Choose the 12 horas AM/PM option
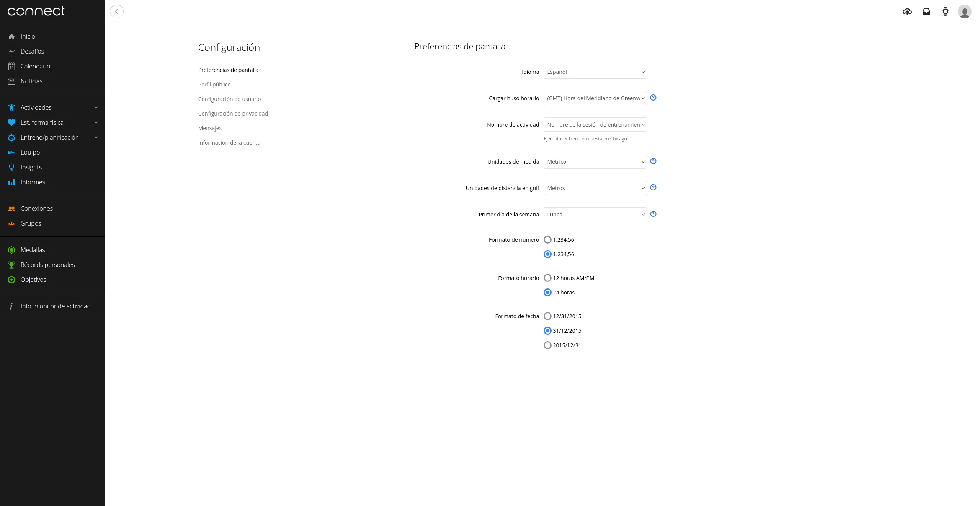Screen dimensions: 980x506 [547, 278]
